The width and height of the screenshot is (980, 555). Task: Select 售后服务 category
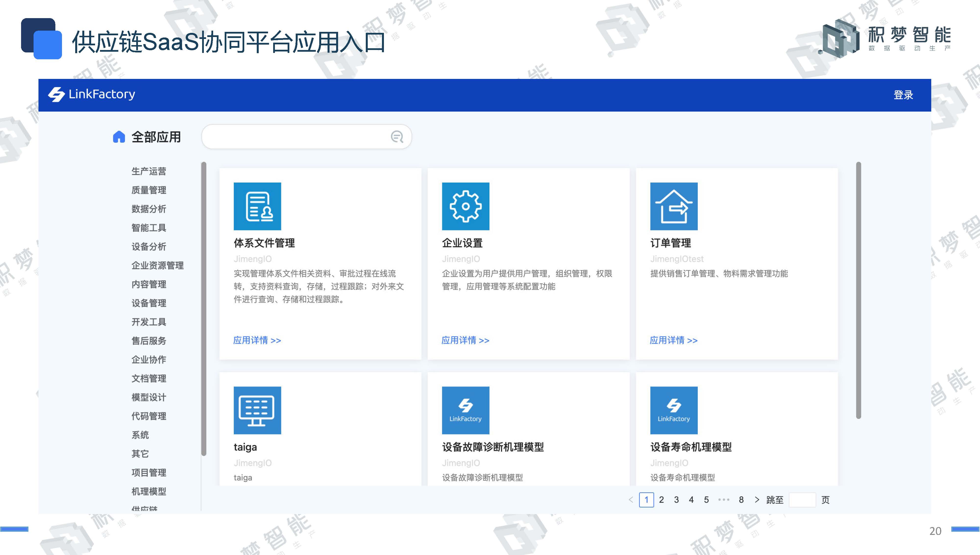149,341
